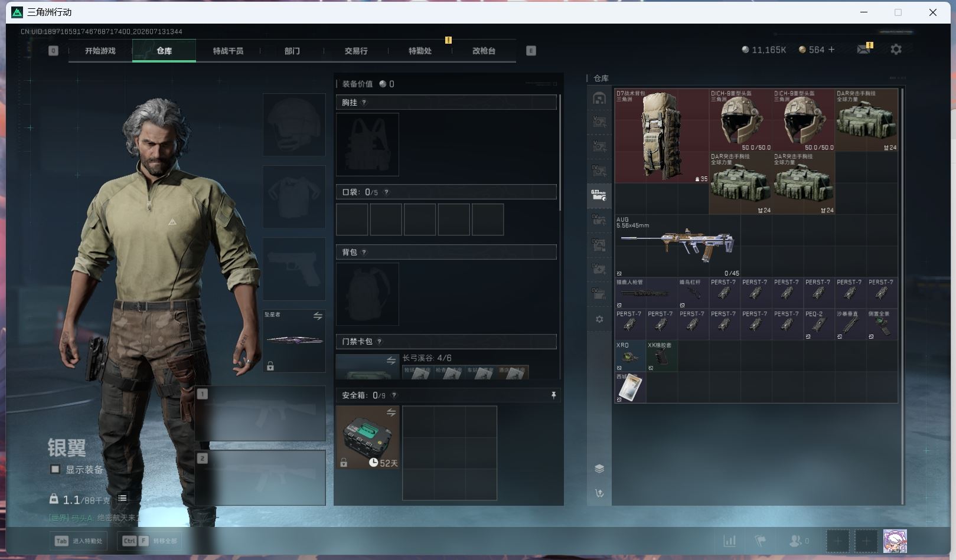Image resolution: width=956 pixels, height=560 pixels.
Task: Open the friends list icon
Action: (x=795, y=541)
